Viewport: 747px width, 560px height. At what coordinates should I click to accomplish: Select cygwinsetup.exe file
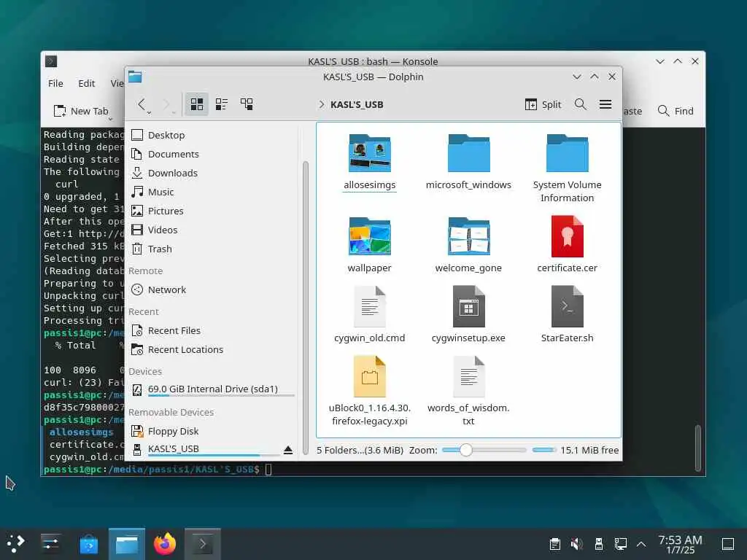468,314
